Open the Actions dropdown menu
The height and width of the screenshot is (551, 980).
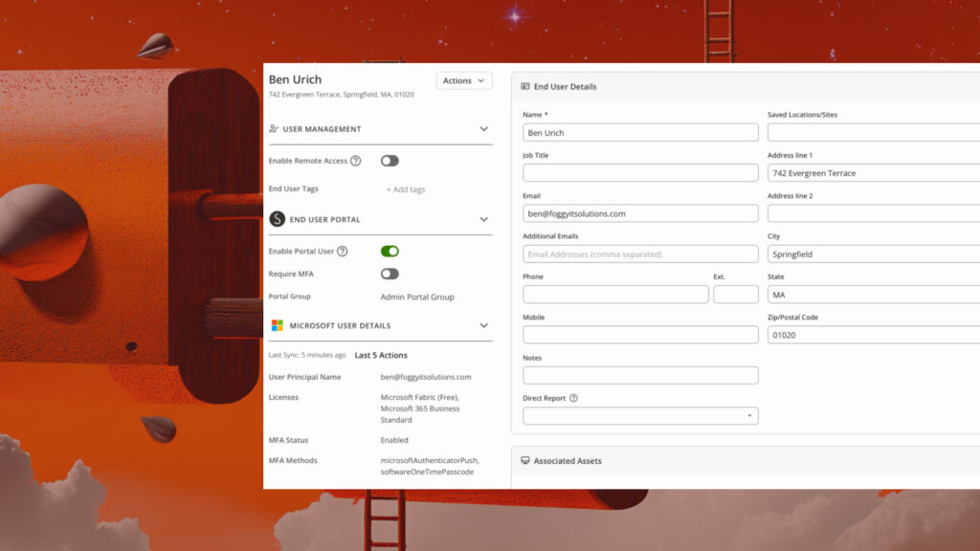click(x=463, y=80)
